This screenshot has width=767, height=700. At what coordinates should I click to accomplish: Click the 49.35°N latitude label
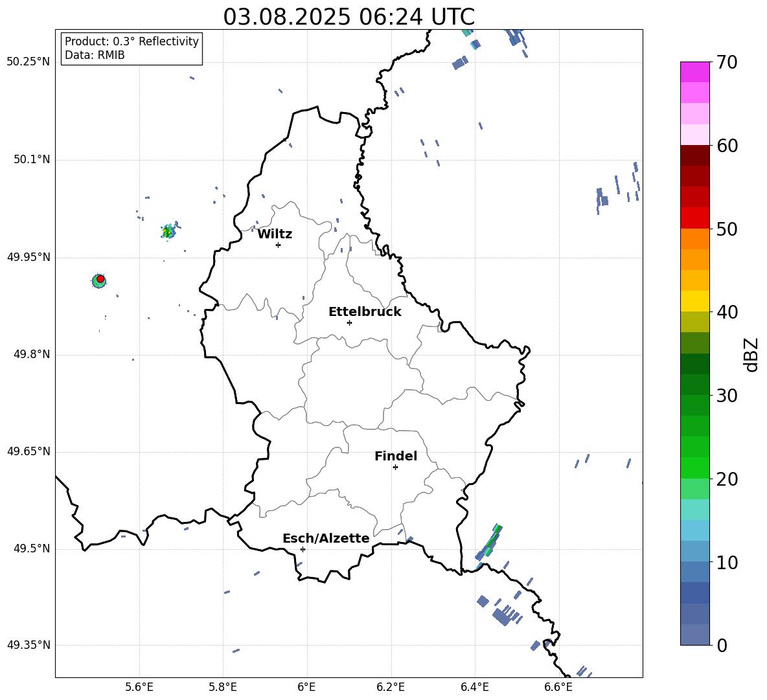28,645
